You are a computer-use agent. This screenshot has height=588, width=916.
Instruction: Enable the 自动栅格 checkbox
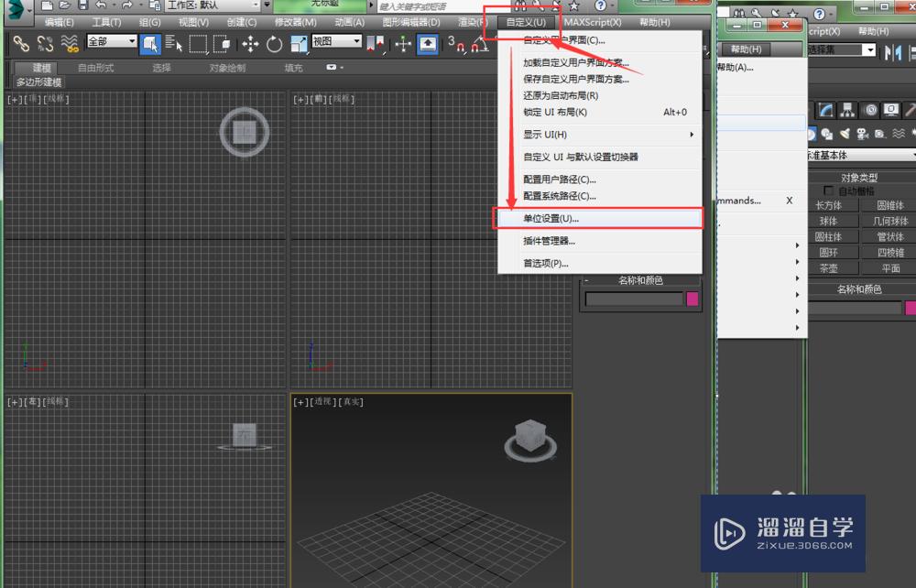(x=828, y=191)
